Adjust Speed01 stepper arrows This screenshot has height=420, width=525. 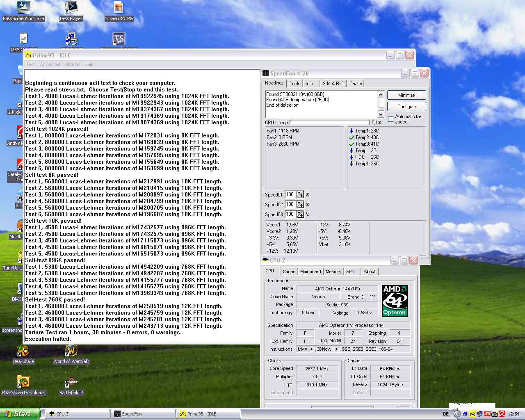(300, 195)
